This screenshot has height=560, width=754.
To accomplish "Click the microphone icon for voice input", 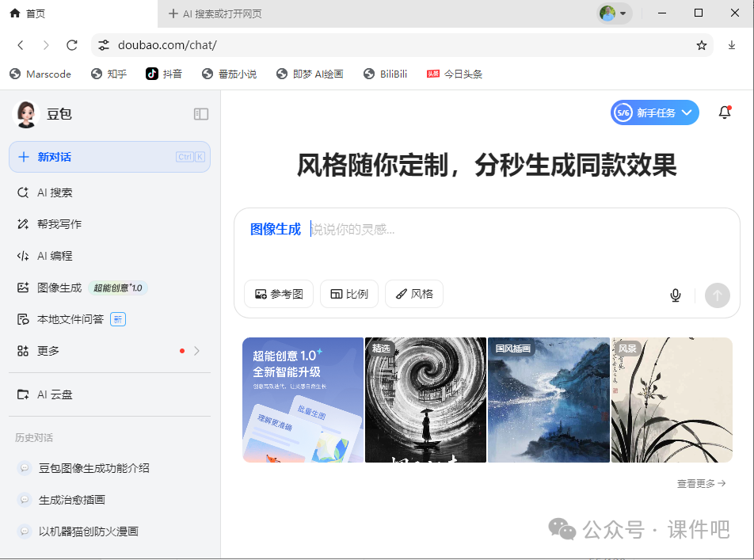I will tap(675, 295).
